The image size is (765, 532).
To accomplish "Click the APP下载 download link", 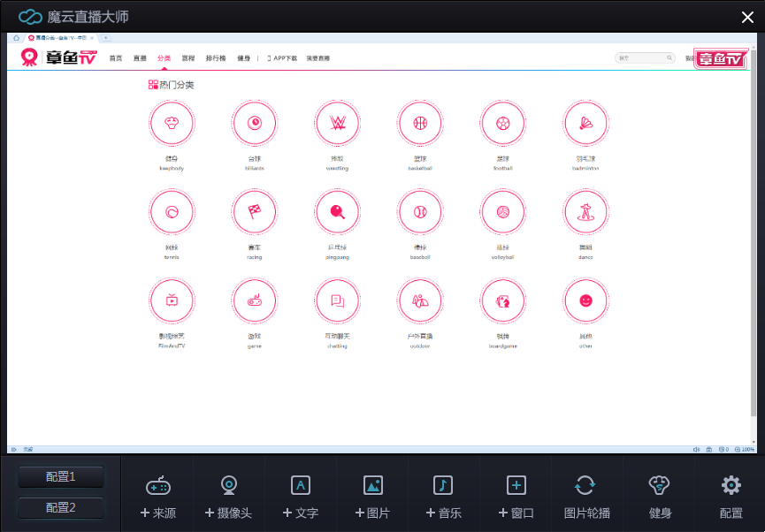I will (283, 58).
